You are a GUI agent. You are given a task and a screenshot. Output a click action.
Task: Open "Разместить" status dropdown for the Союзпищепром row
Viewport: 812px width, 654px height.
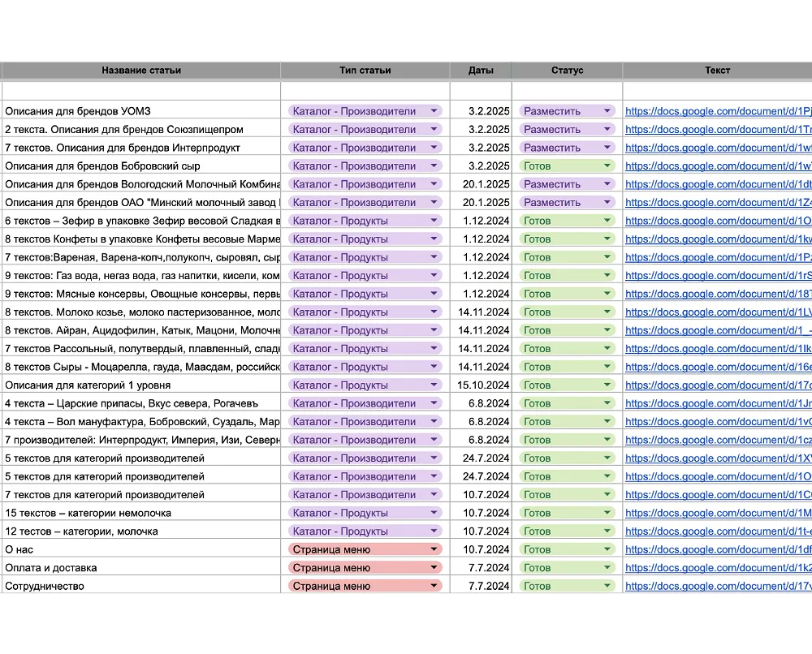(607, 129)
